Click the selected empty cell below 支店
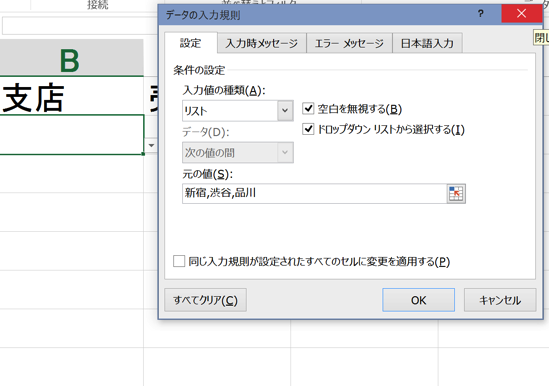 [x=71, y=135]
